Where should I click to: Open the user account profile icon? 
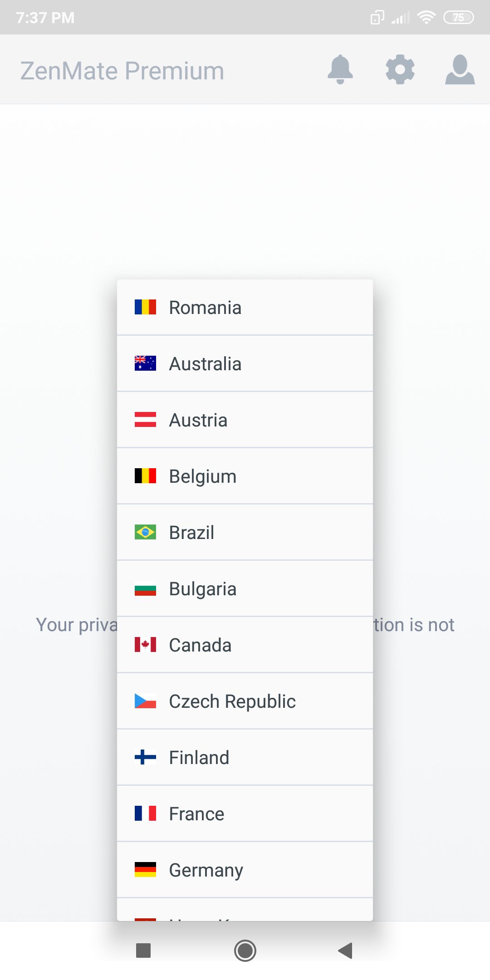pyautogui.click(x=460, y=69)
